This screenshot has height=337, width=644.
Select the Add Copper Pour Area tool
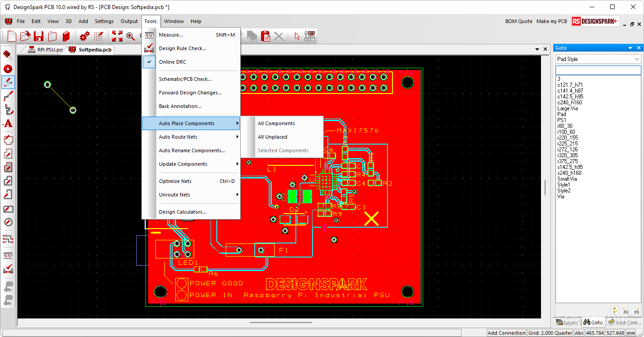tap(8, 168)
